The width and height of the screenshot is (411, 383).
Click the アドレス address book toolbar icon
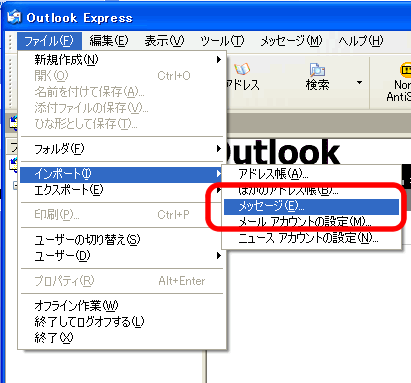point(242,77)
